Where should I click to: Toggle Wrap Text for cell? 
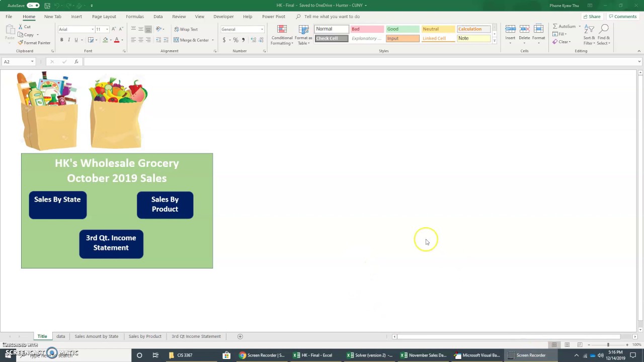(x=186, y=29)
